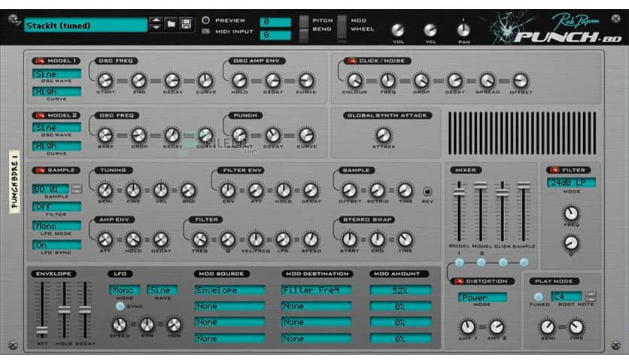This screenshot has width=629, height=364.
Task: Click the Mod Wheel
Action: point(342,29)
